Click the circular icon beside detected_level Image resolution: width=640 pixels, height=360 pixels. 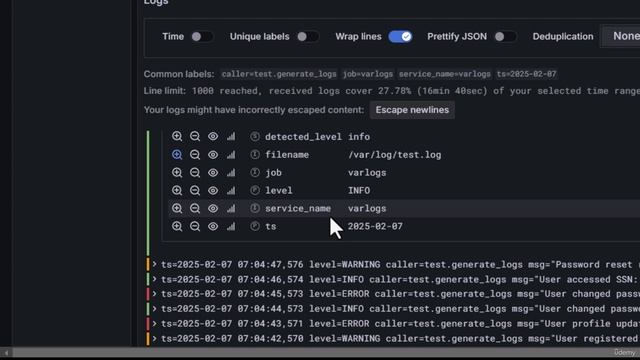tap(255, 136)
